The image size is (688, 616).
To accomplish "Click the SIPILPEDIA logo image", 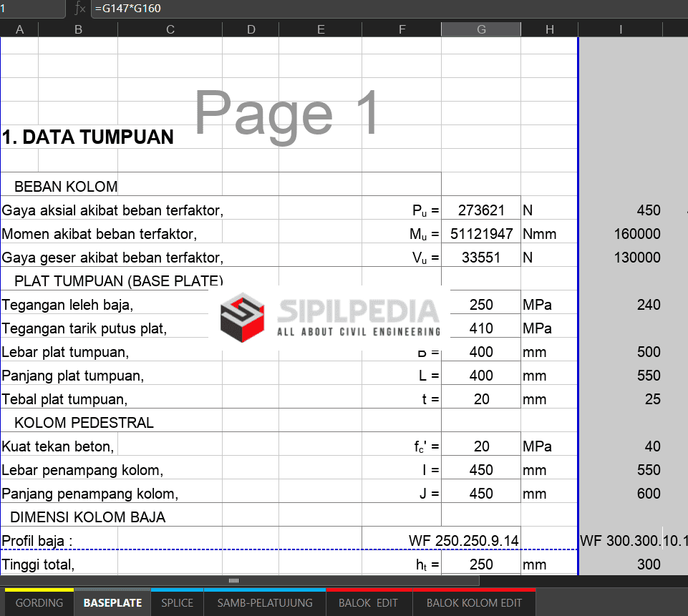I will [330, 316].
